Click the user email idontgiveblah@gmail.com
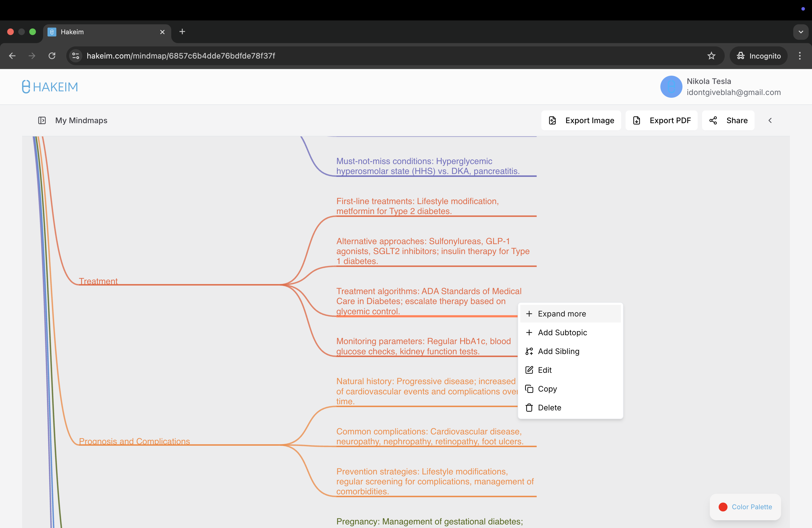 (x=734, y=93)
